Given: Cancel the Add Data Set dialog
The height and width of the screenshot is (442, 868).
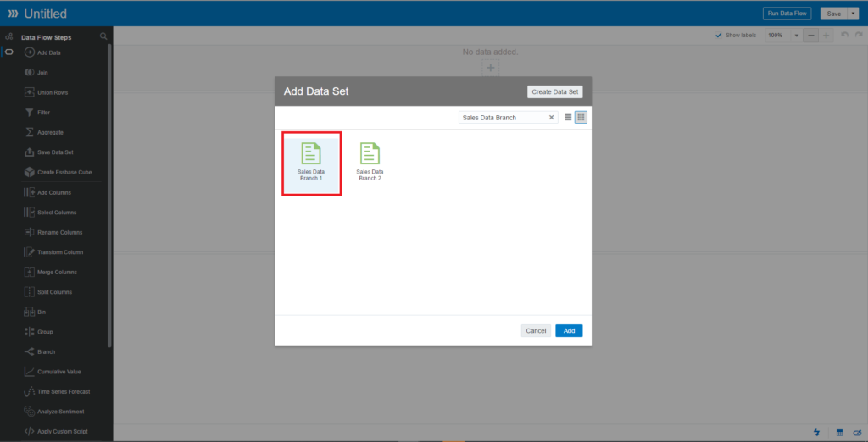Looking at the screenshot, I should click(x=536, y=331).
